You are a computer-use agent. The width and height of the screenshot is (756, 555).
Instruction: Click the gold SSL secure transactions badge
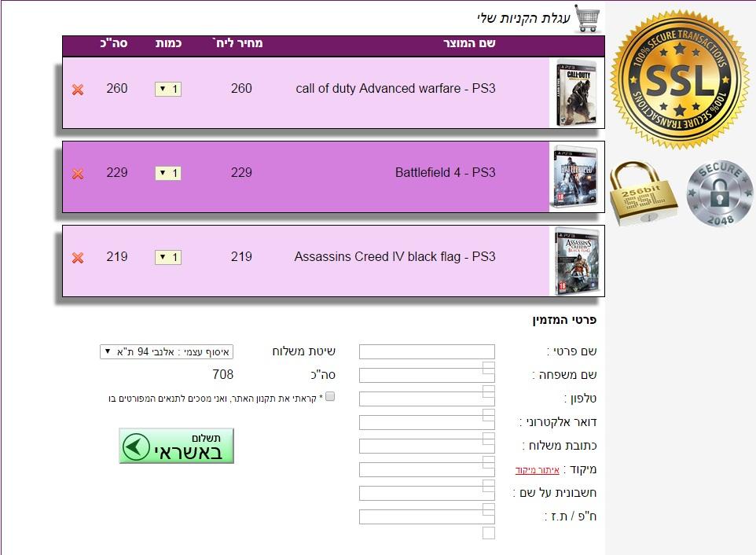(680, 79)
